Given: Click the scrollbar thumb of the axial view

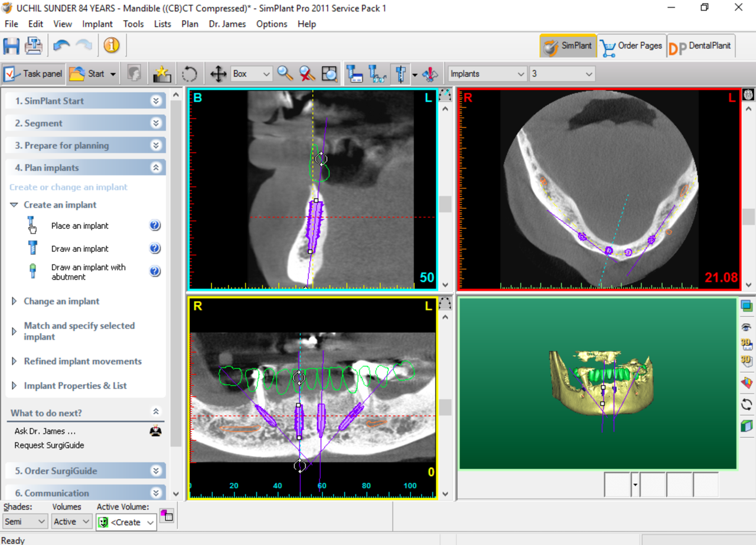Looking at the screenshot, I should (x=748, y=217).
